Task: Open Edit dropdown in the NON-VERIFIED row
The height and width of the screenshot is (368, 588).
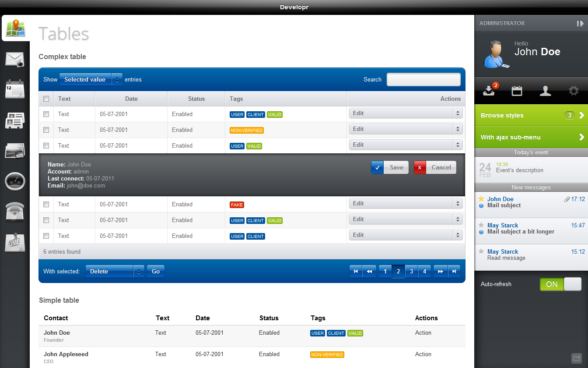Action: (406, 129)
